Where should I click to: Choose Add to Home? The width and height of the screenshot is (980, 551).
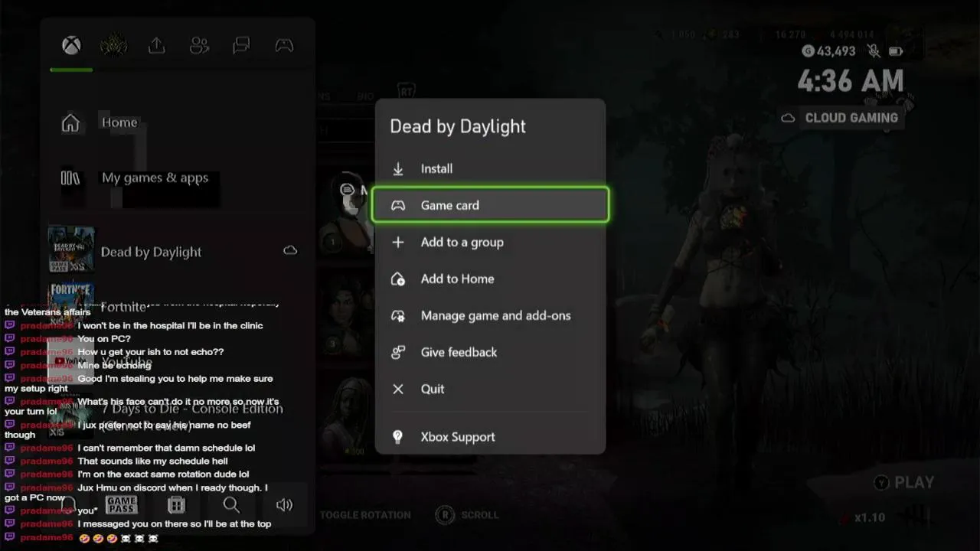pyautogui.click(x=490, y=279)
